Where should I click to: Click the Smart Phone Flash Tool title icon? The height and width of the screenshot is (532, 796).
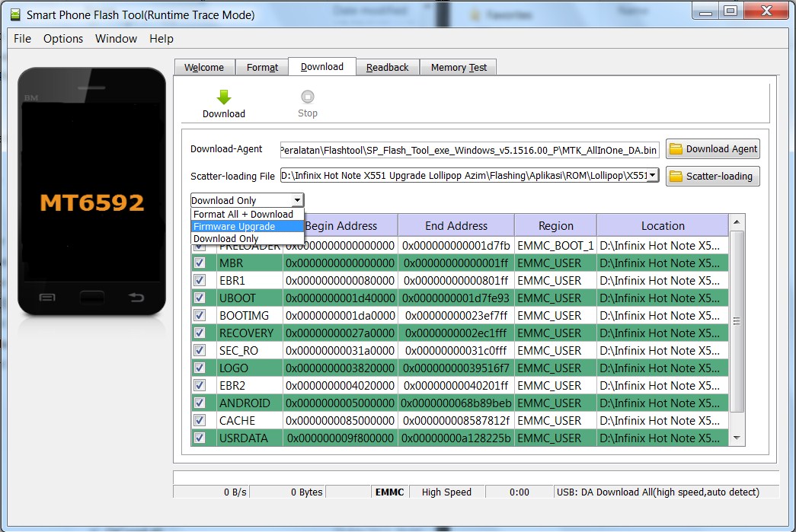click(16, 15)
